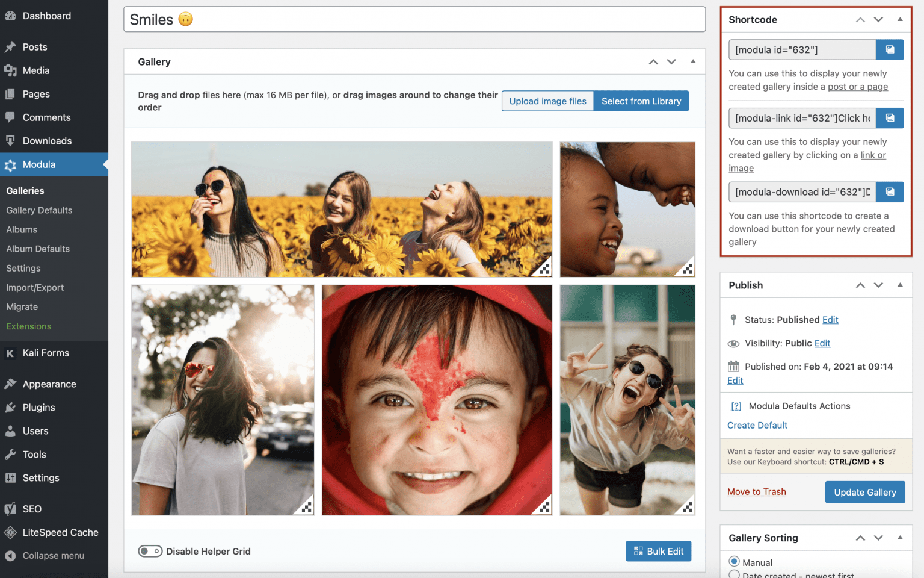This screenshot has height=578, width=924.
Task: Copy the modula-link shortcode
Action: pyautogui.click(x=890, y=118)
